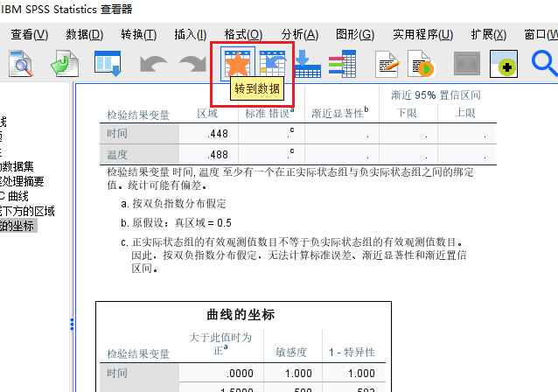Click the 大于此值时为正 column header
This screenshot has height=392, width=558.
coord(220,344)
